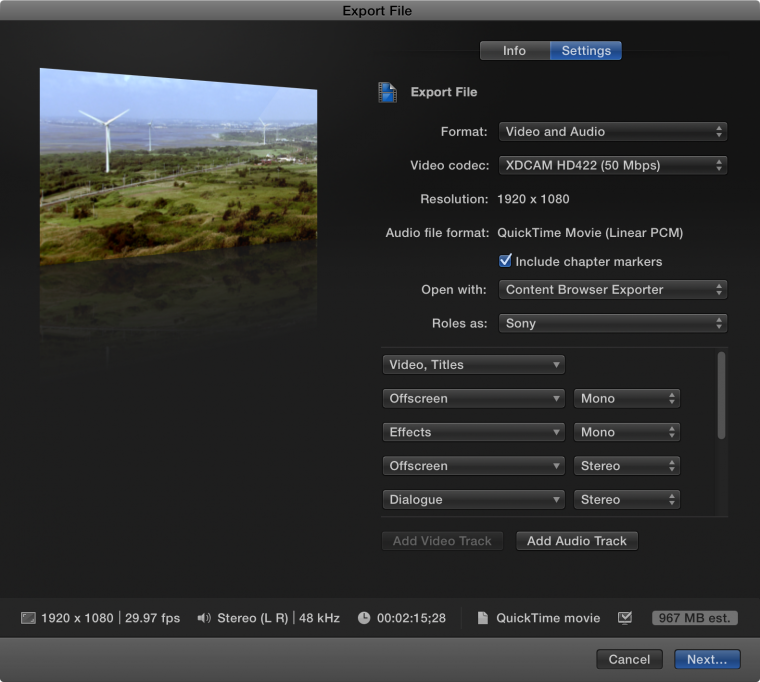The height and width of the screenshot is (682, 760).
Task: Click the 967 MB est. size badge
Action: point(694,618)
